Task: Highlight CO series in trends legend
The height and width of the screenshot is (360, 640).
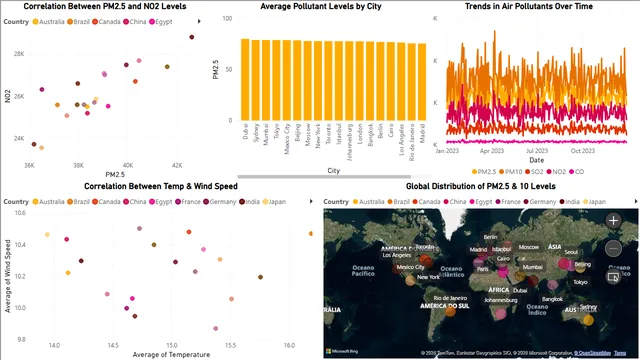Action: click(576, 172)
